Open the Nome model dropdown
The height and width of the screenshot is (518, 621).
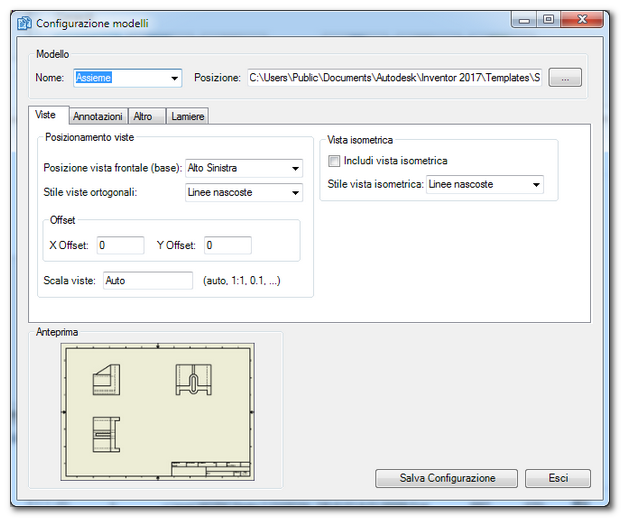(128, 78)
